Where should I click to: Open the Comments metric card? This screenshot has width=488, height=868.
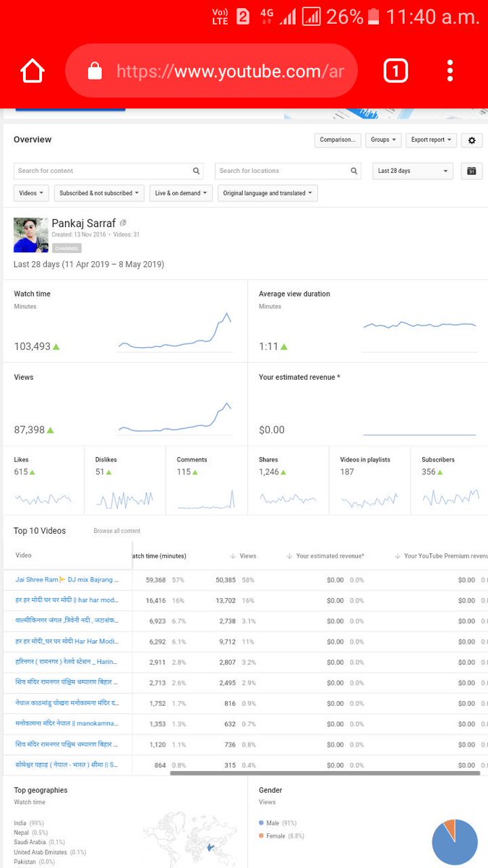(x=207, y=481)
